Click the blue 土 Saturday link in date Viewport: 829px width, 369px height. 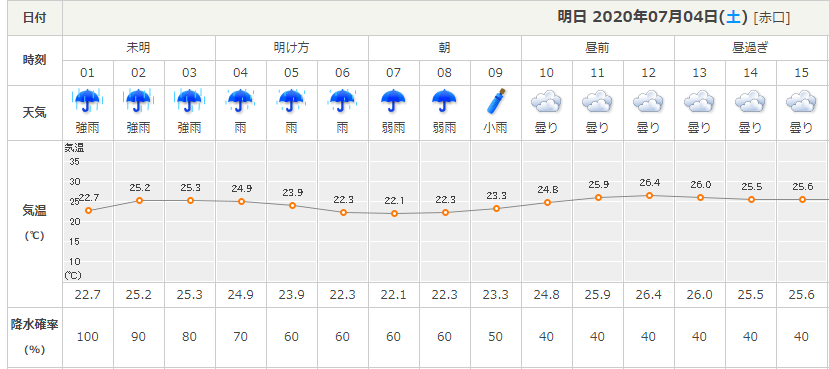732,17
